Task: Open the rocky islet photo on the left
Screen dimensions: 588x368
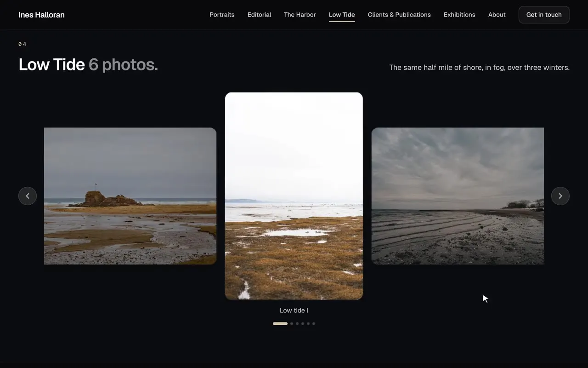Action: [x=130, y=196]
